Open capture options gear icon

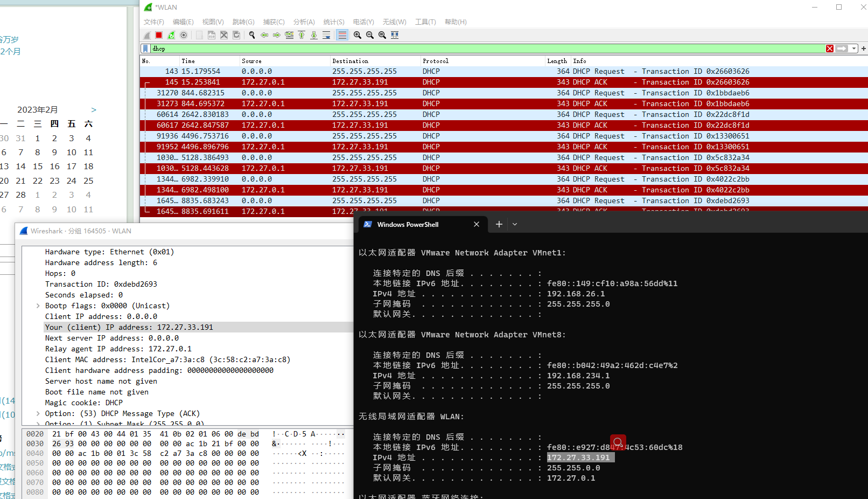[184, 35]
